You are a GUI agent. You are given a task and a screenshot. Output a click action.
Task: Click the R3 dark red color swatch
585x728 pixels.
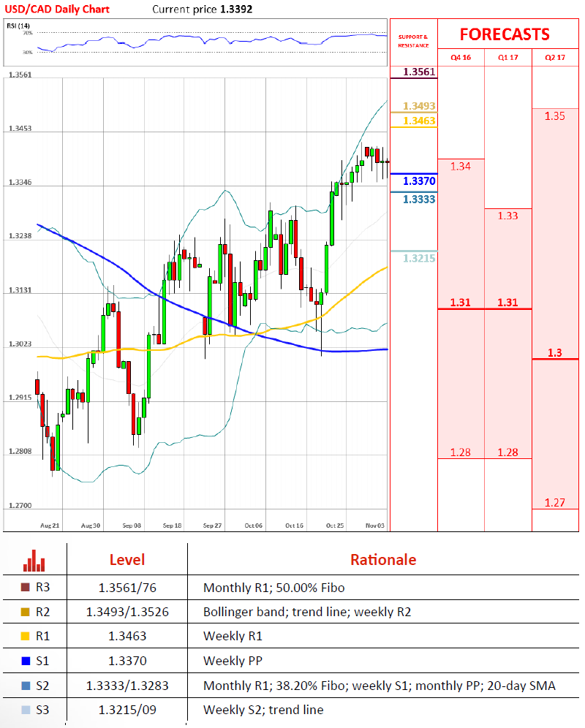[26, 588]
